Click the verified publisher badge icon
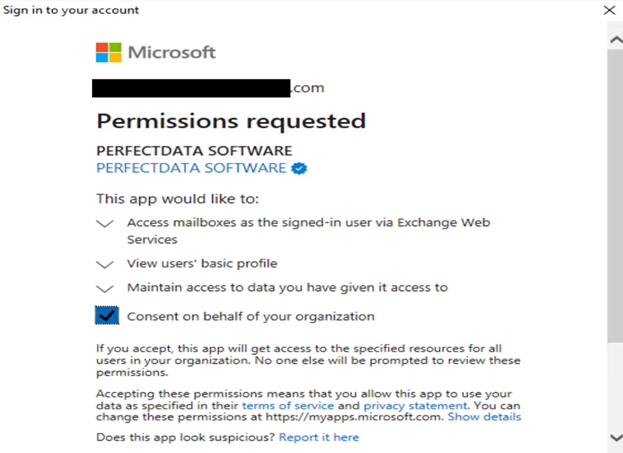The width and height of the screenshot is (623, 453). tap(299, 168)
